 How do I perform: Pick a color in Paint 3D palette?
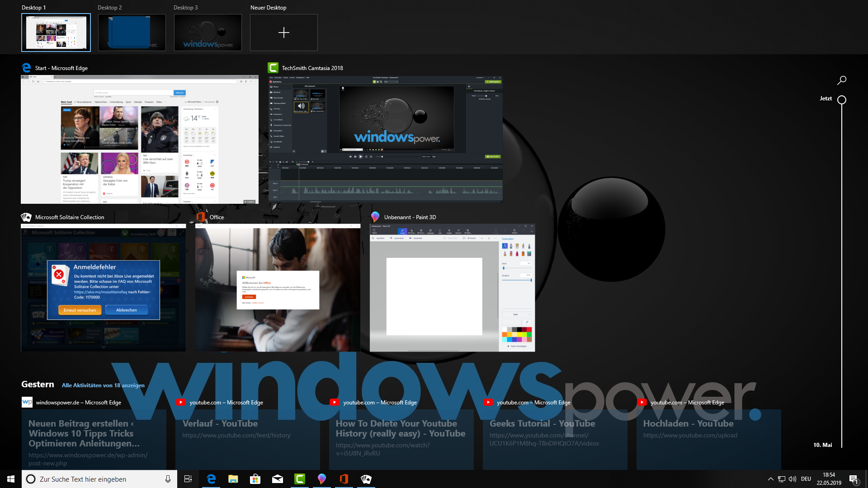[517, 335]
